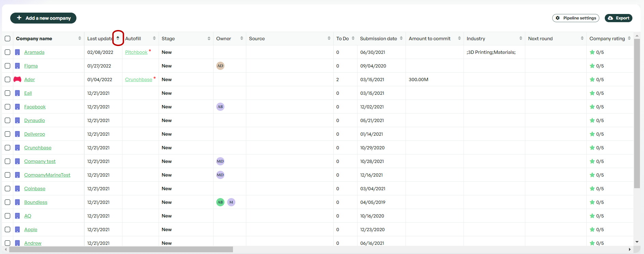Image resolution: width=644 pixels, height=254 pixels.
Task: Click the Deliveroo row building icon
Action: (17, 134)
